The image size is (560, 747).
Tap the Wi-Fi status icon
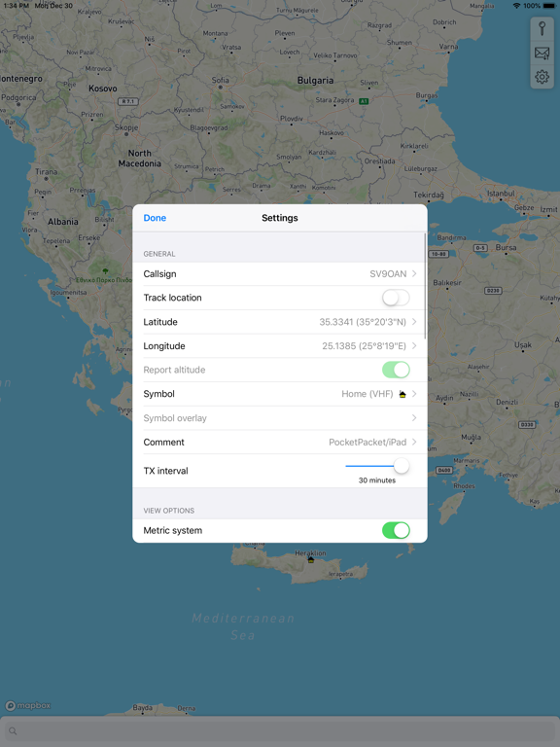coord(516,6)
